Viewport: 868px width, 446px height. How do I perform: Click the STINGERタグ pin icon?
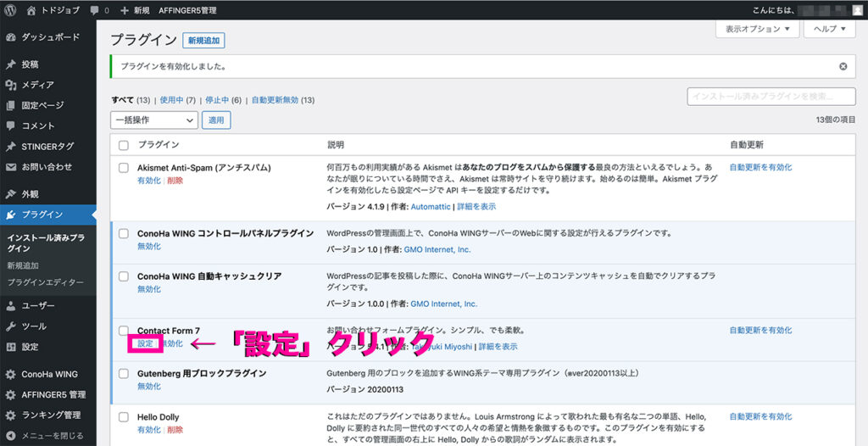pyautogui.click(x=10, y=147)
